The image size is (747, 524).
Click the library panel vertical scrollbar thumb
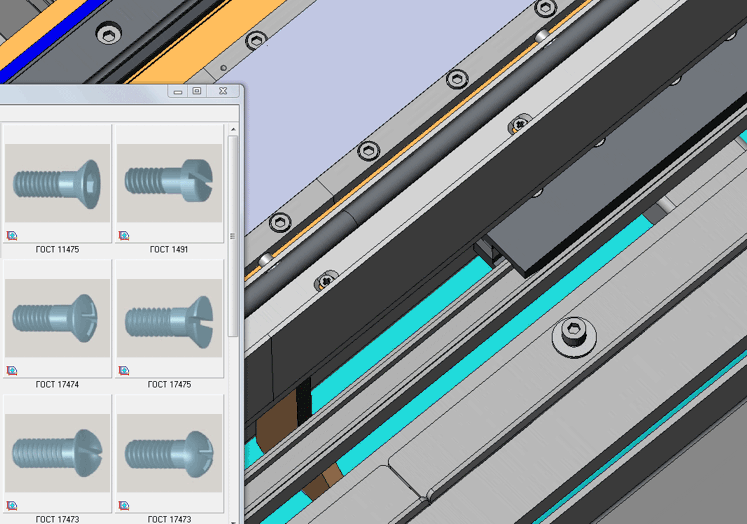coord(233,235)
